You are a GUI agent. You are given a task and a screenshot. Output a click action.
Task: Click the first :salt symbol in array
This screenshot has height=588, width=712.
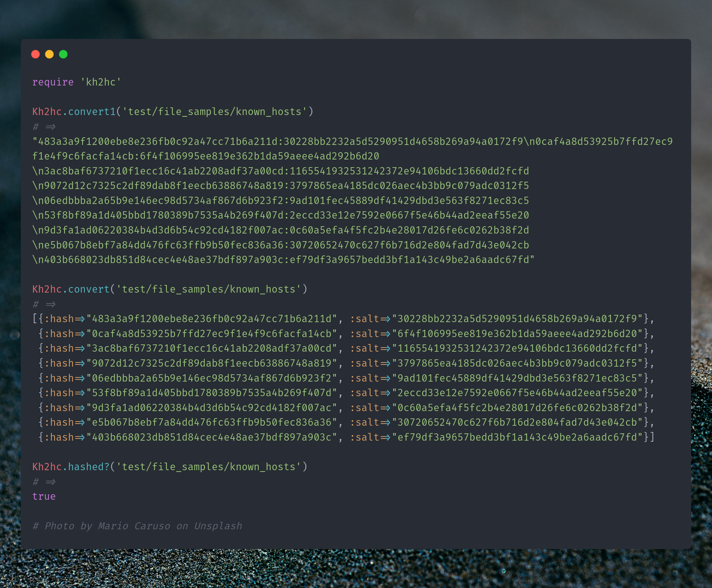coord(364,319)
